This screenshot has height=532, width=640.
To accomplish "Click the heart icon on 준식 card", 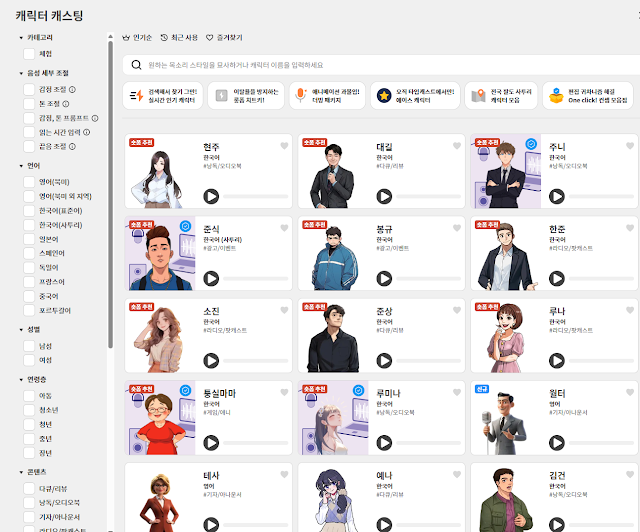I will pos(284,228).
